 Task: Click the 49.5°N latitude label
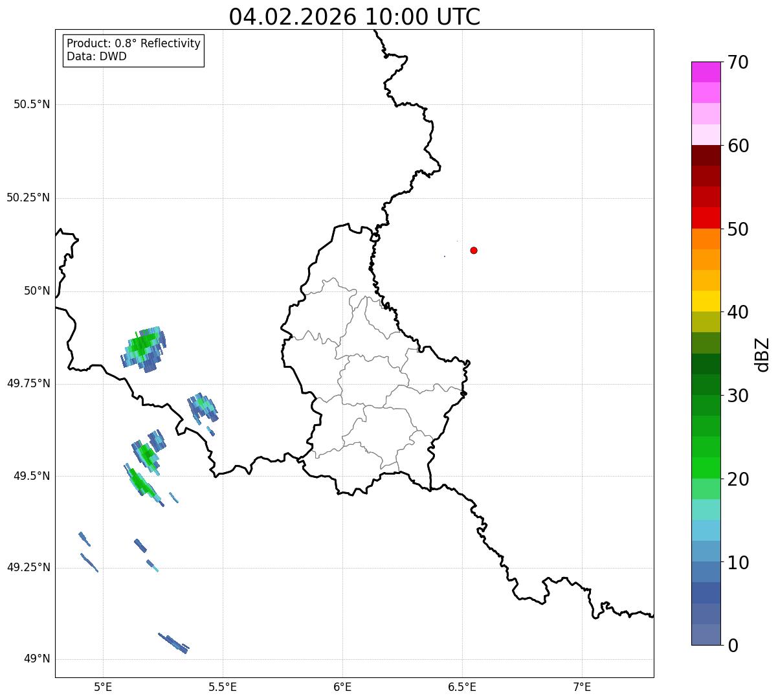31,476
